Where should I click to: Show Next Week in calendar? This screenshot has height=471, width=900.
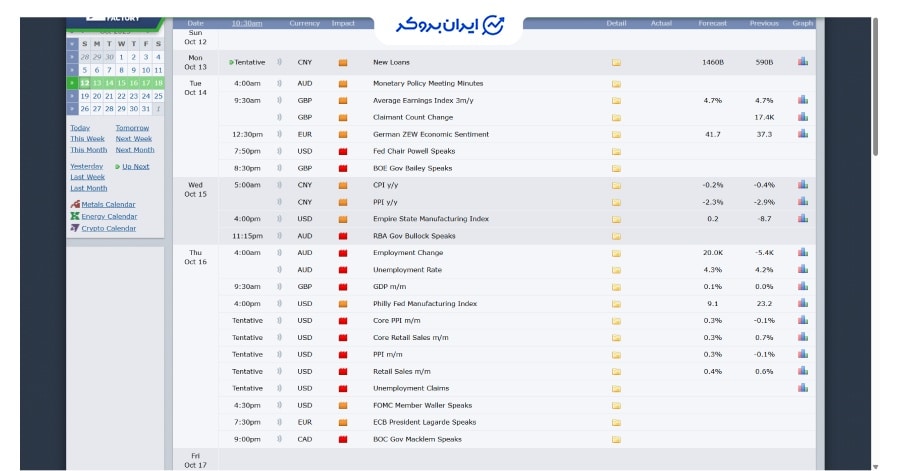[134, 139]
